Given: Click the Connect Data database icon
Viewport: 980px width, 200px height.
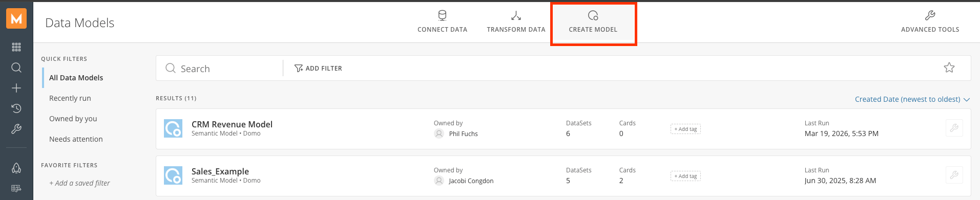Looking at the screenshot, I should 442,15.
